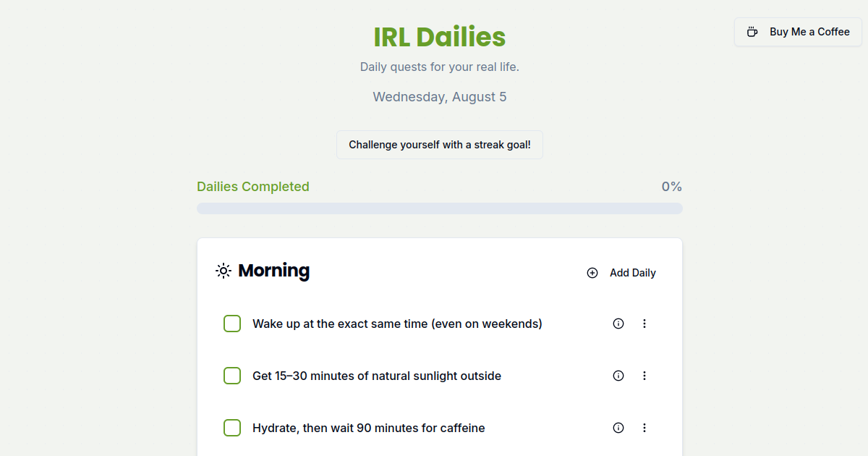The height and width of the screenshot is (456, 868).
Task: Expand options menu for sunlight task
Action: pyautogui.click(x=644, y=376)
